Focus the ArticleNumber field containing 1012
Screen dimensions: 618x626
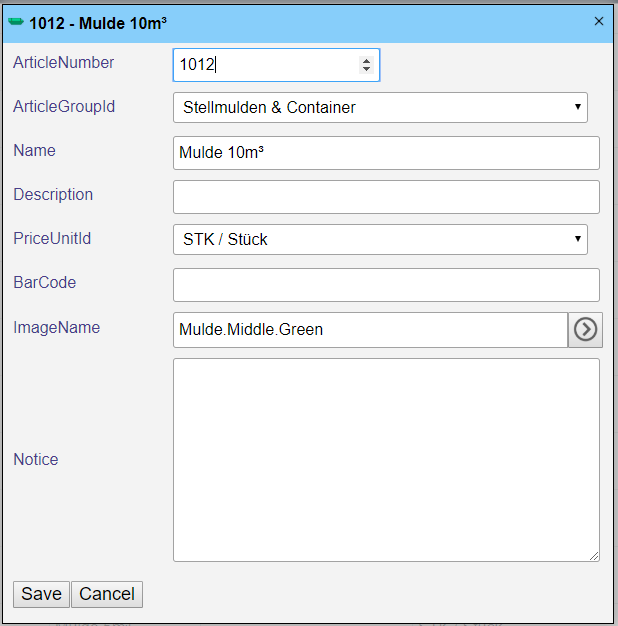265,65
